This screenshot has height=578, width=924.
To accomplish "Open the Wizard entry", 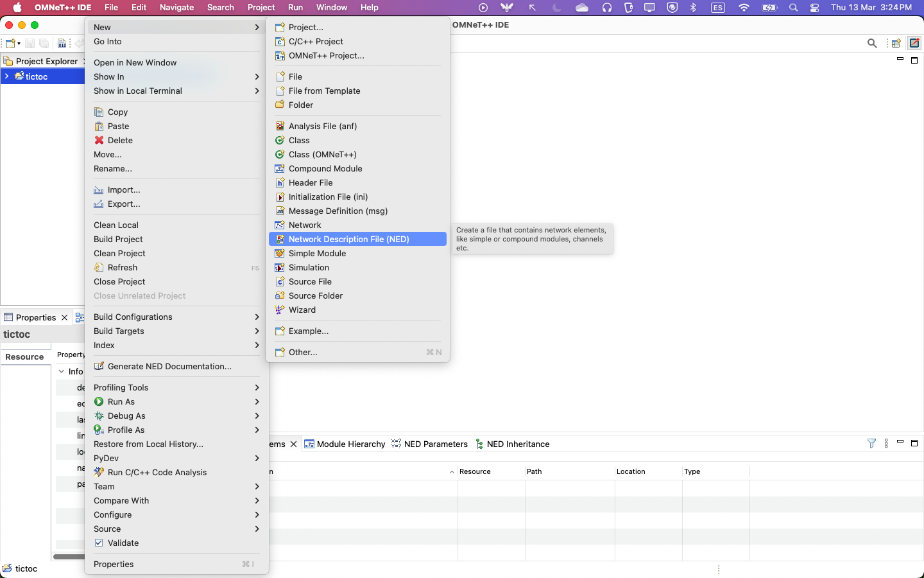I will point(357,310).
